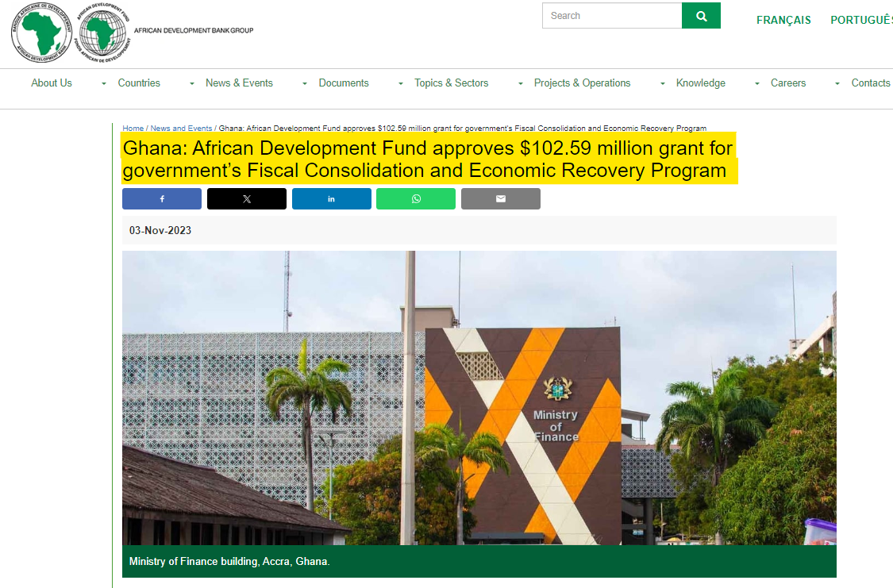The width and height of the screenshot is (893, 588).
Task: Click the search magnifier button
Action: pyautogui.click(x=701, y=16)
